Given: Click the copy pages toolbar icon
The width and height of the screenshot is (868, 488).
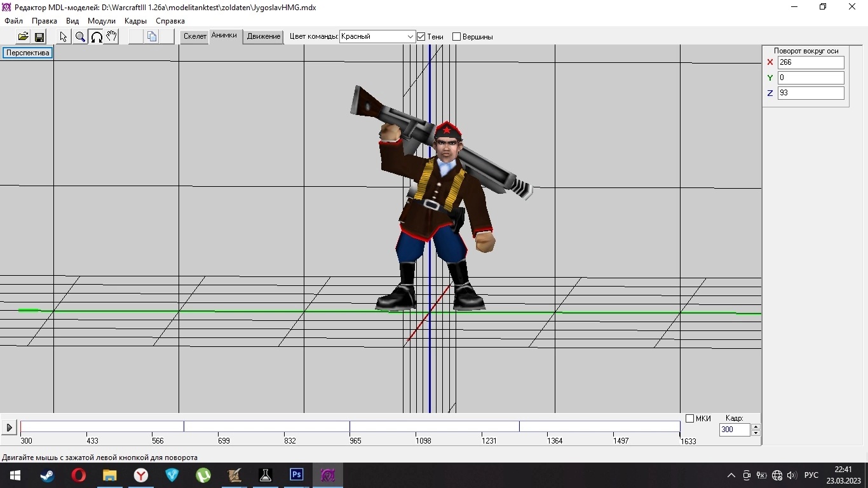Looking at the screenshot, I should [x=152, y=37].
